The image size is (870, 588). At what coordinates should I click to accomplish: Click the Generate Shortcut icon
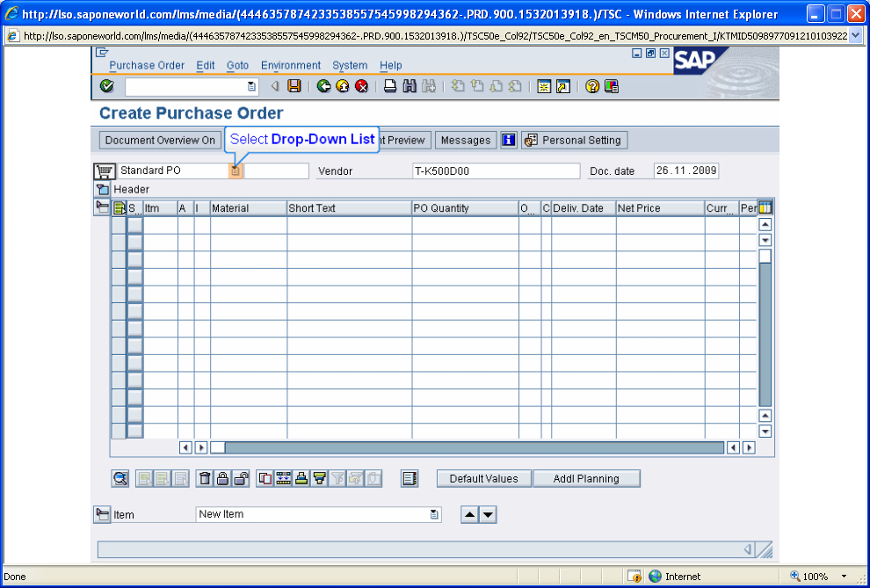pos(563,86)
